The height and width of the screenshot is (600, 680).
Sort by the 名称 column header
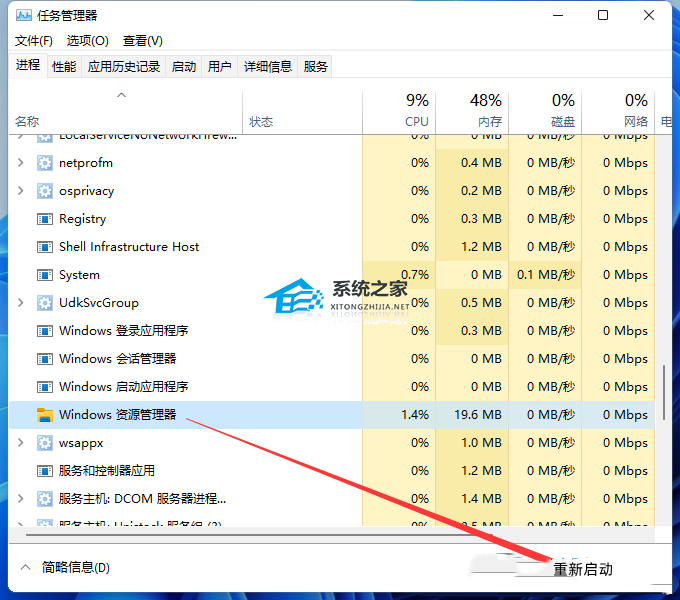pyautogui.click(x=126, y=113)
